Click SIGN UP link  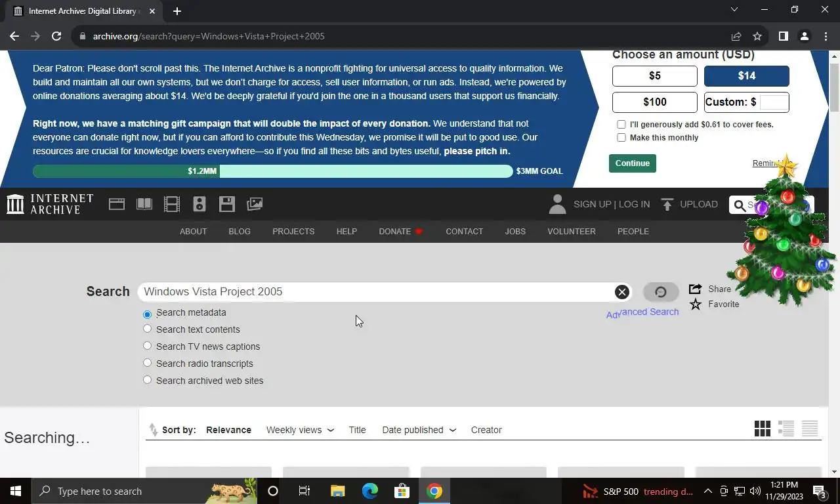tap(592, 204)
